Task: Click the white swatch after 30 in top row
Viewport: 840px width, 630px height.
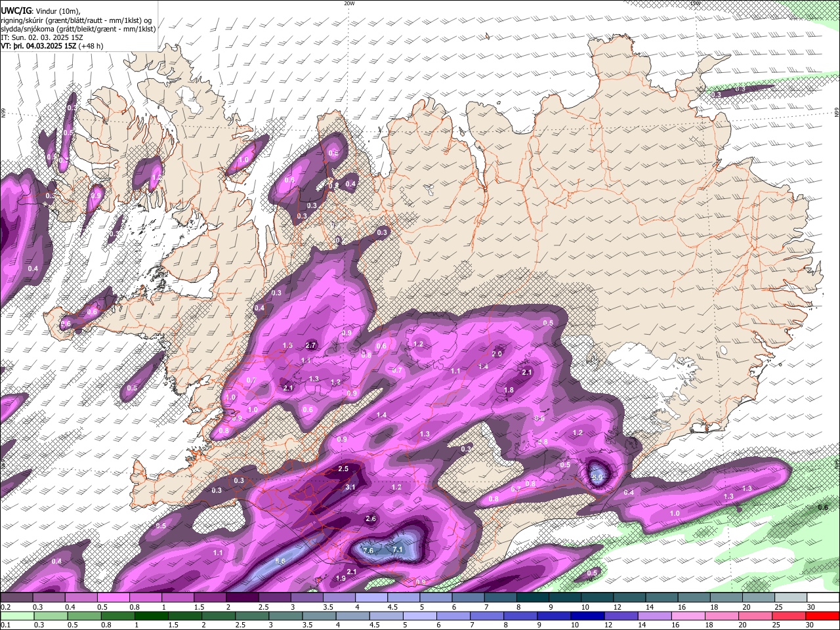Action: point(823,598)
